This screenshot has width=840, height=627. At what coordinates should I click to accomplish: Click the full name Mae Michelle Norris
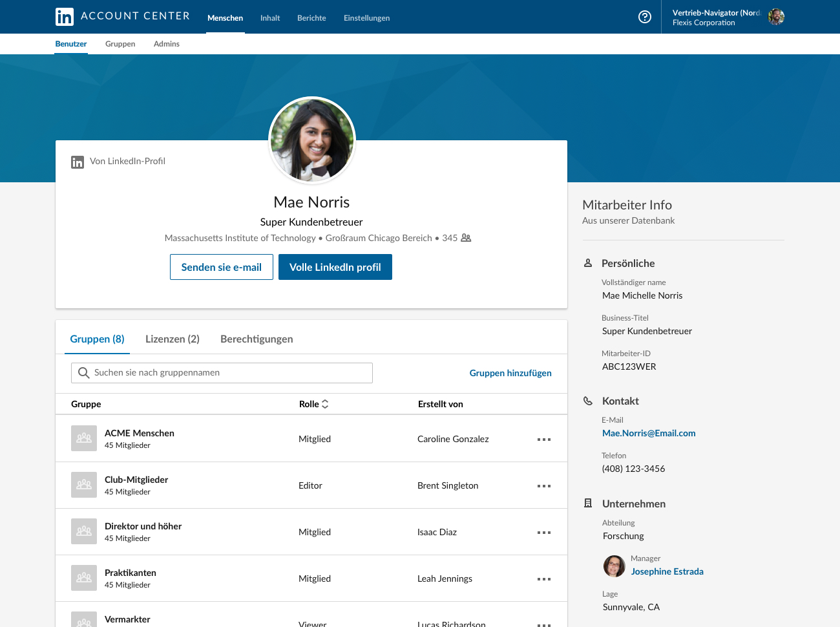(x=642, y=295)
